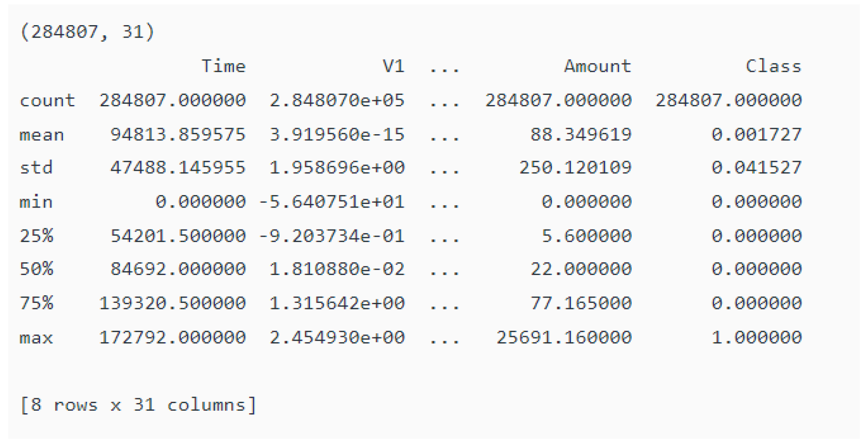Select the std Time value 47488.145955

click(178, 167)
